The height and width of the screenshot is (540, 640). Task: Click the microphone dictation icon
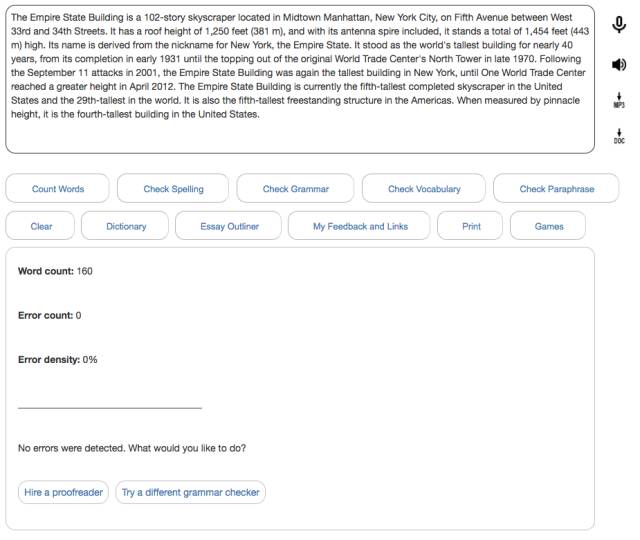click(x=618, y=26)
